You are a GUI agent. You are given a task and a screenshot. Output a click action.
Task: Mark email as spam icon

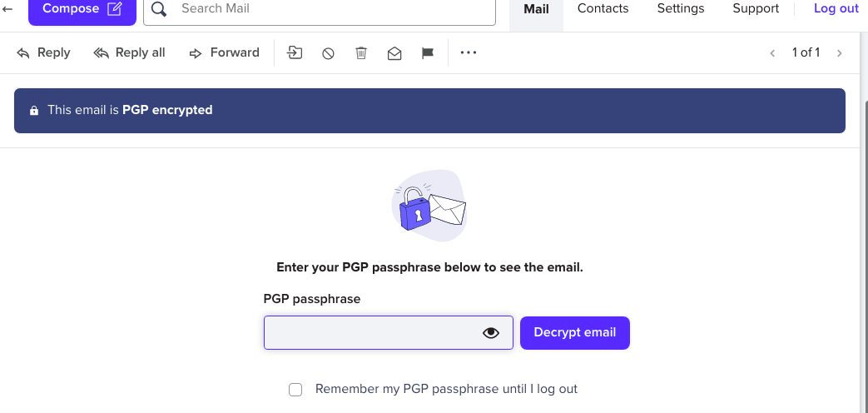pos(328,52)
